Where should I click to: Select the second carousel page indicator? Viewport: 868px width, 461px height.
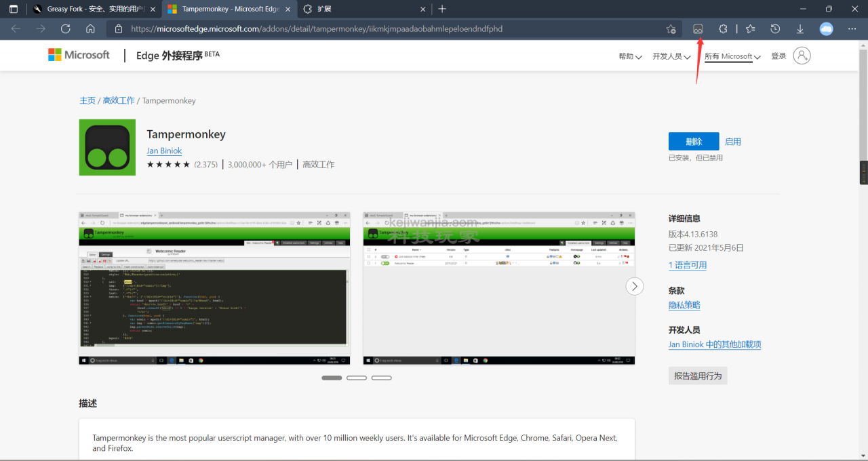point(357,378)
